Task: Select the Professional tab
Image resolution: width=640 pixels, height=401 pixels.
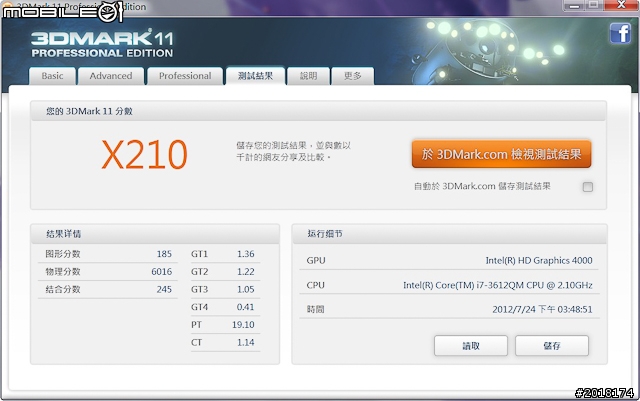Action: click(x=185, y=76)
